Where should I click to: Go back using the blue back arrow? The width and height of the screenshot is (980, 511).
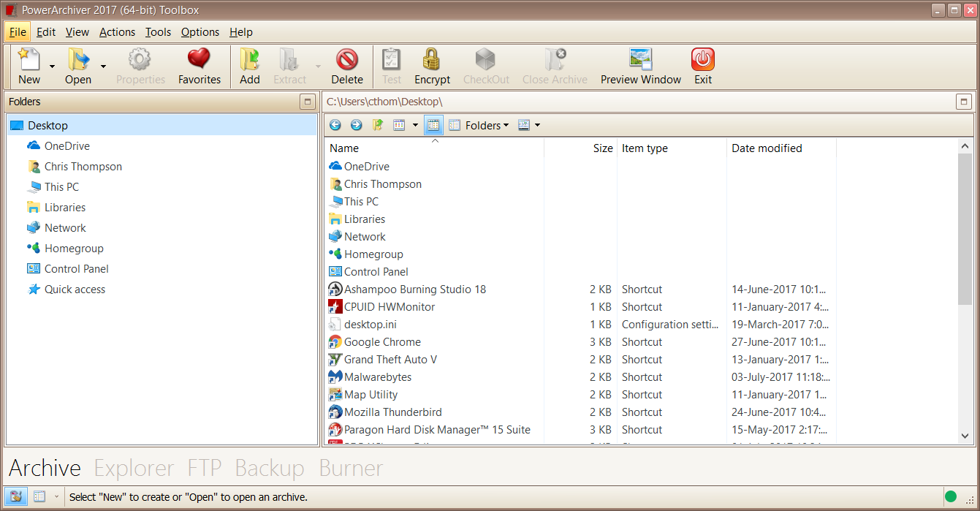tap(335, 125)
